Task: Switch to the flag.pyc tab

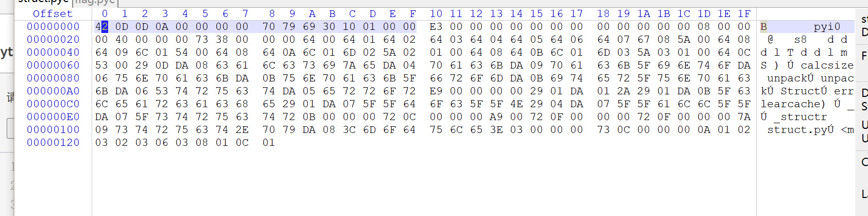Action: [x=95, y=2]
